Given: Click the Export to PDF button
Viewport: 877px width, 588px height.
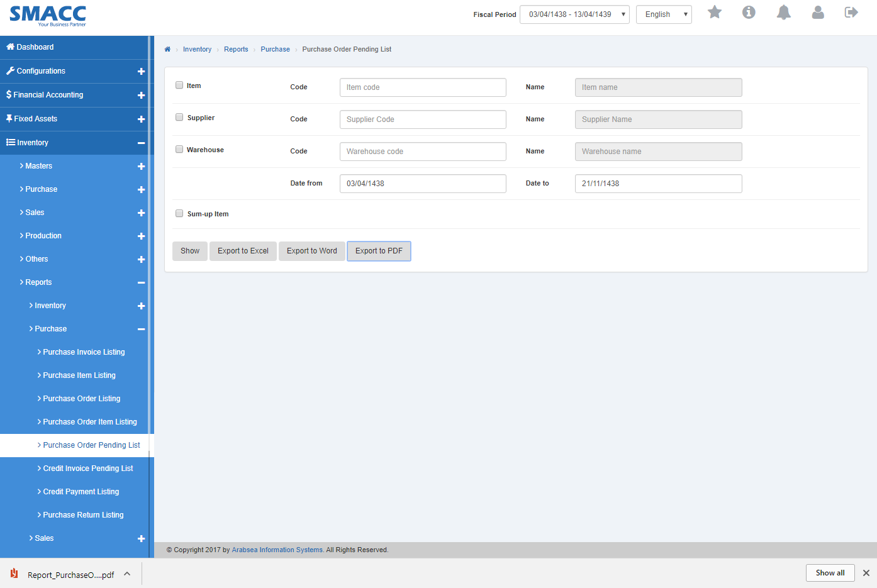Looking at the screenshot, I should (379, 251).
